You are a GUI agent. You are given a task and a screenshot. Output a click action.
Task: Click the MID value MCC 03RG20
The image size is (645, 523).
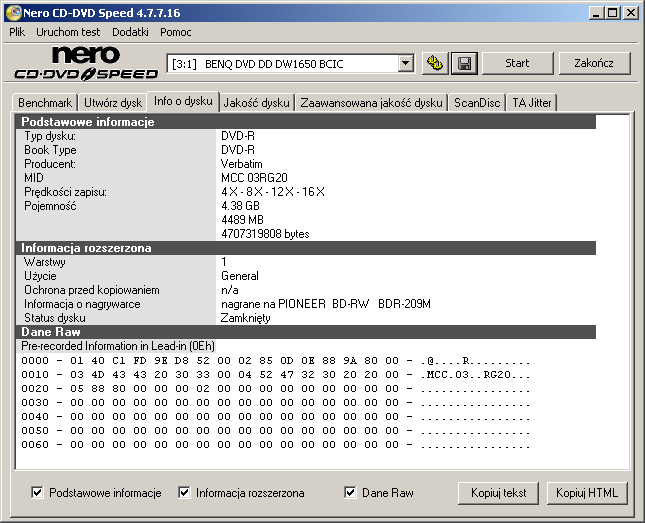click(x=254, y=178)
